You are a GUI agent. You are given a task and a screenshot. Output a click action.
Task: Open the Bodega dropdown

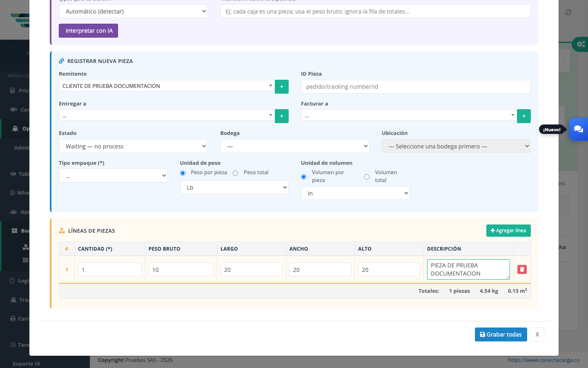(x=295, y=146)
